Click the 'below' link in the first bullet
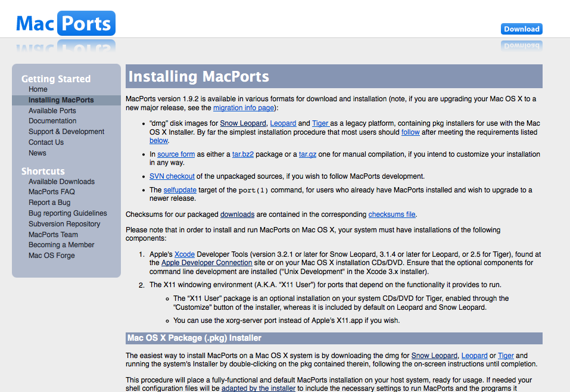 pyautogui.click(x=158, y=141)
